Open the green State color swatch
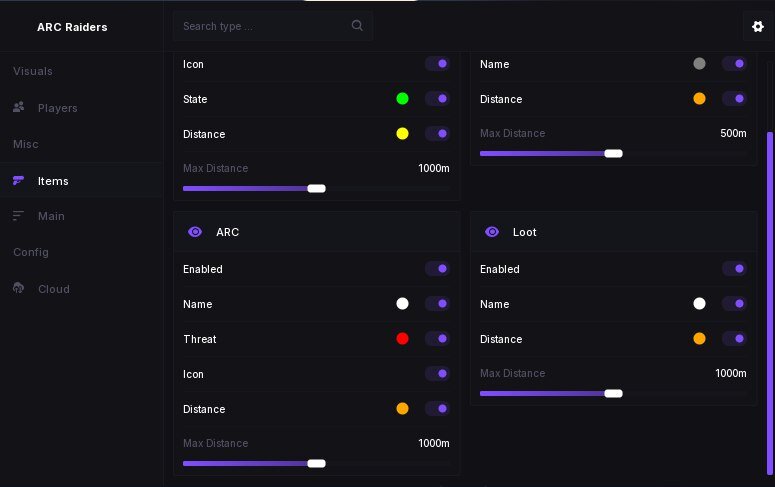Screen dimensions: 775x487 (402, 98)
